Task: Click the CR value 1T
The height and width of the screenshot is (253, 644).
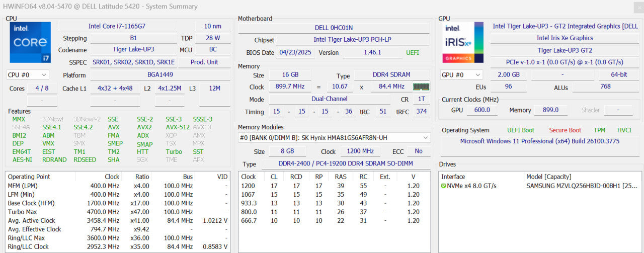Action: pos(421,99)
